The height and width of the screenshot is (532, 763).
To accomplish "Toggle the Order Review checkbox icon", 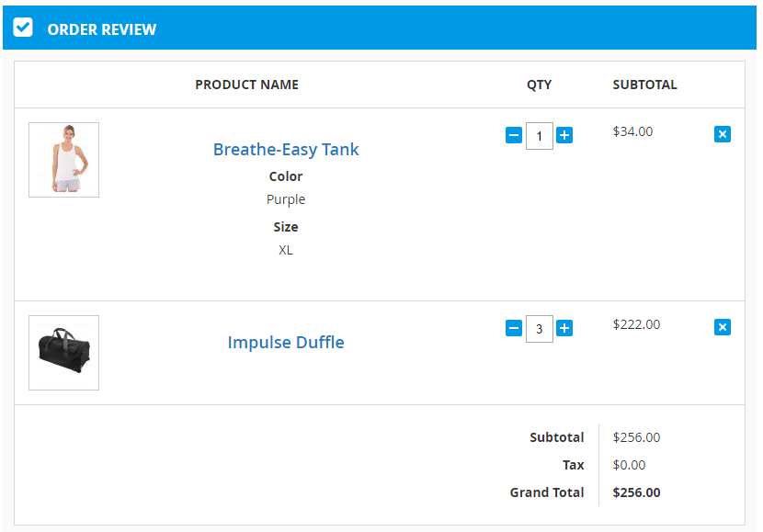I will pyautogui.click(x=23, y=28).
